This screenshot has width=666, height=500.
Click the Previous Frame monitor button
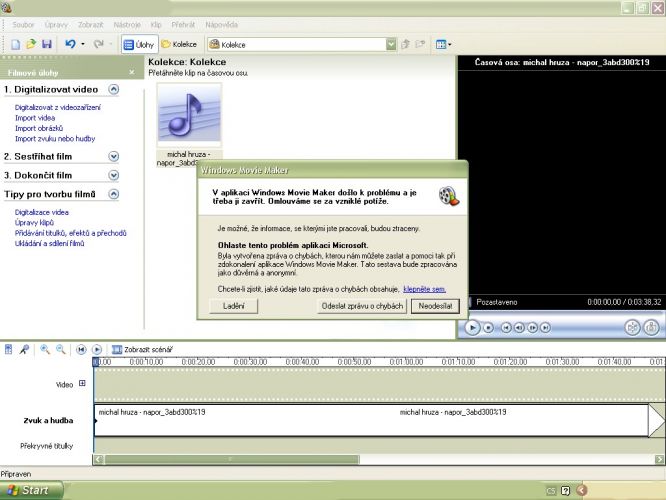click(519, 328)
